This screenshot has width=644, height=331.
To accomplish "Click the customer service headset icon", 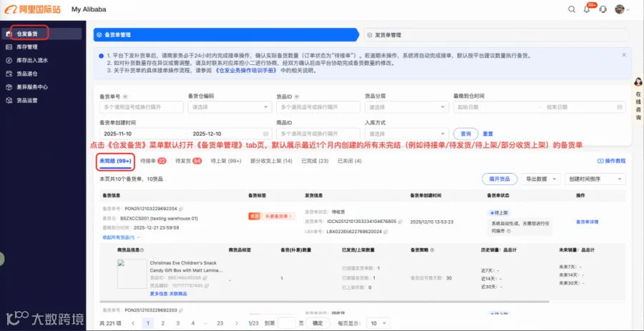I will point(603,9).
